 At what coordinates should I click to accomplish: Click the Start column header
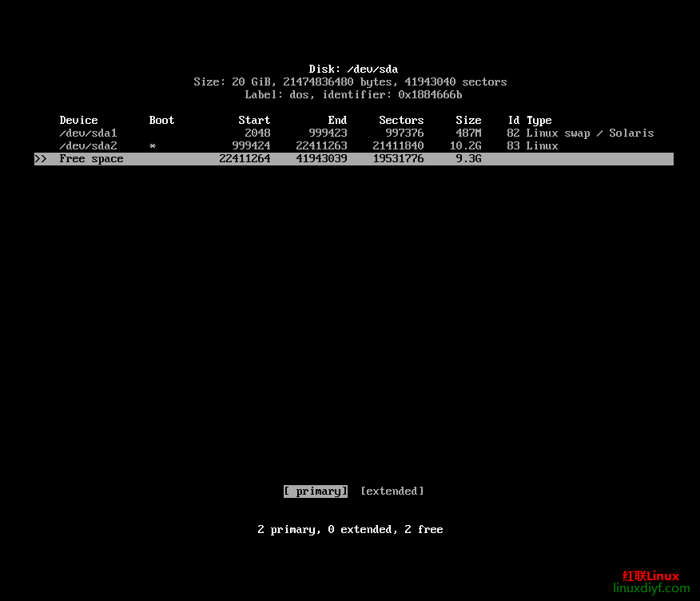pyautogui.click(x=254, y=121)
